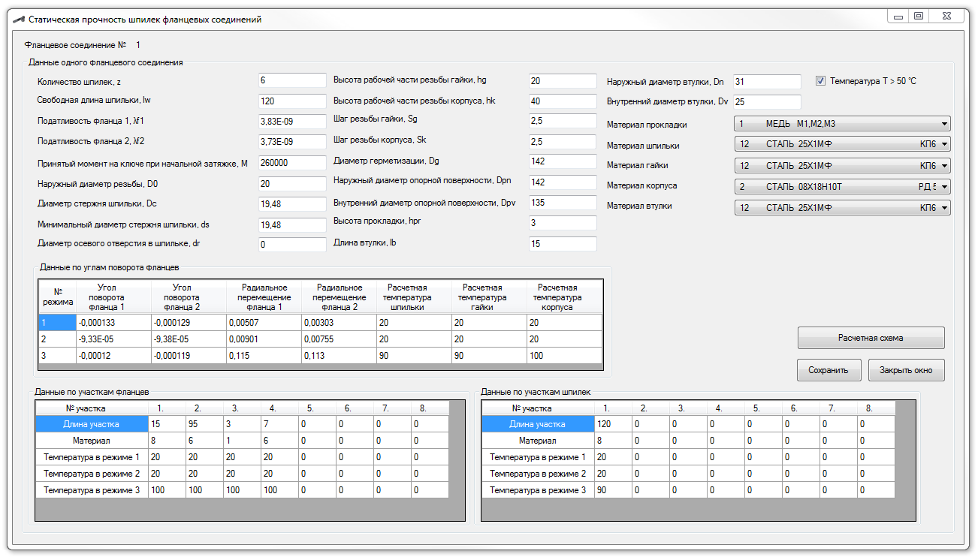Click the cell with value 0,00303
The height and width of the screenshot is (560, 978).
[339, 323]
